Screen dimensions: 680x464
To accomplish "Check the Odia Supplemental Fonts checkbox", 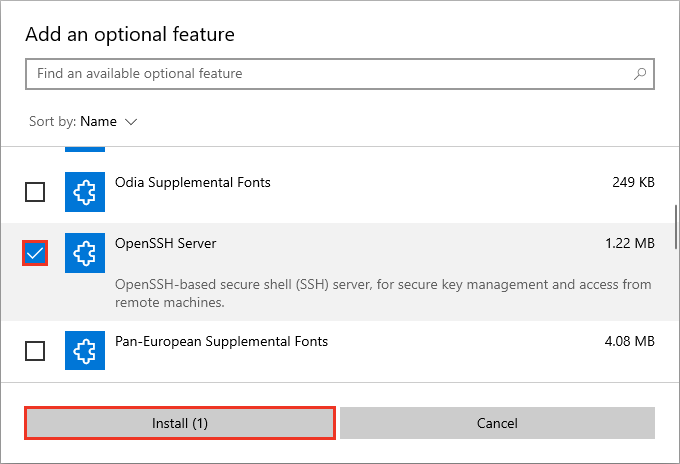I will tap(35, 192).
